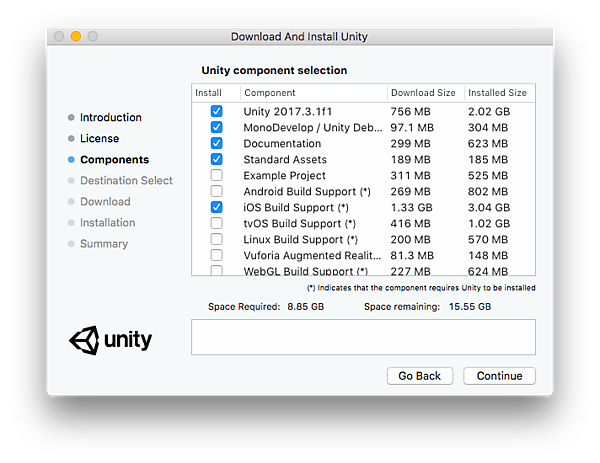The image size is (600, 463).
Task: Check the Example Project checkbox
Action: tap(216, 175)
